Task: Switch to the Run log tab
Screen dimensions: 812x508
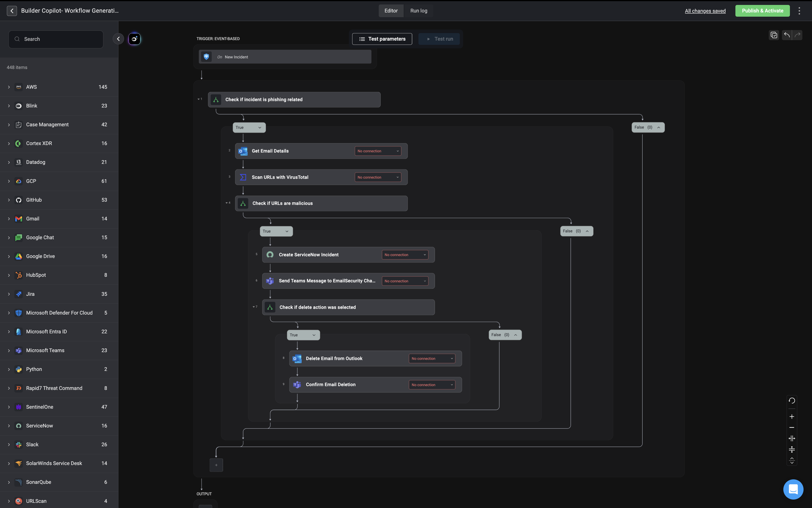Action: tap(419, 11)
